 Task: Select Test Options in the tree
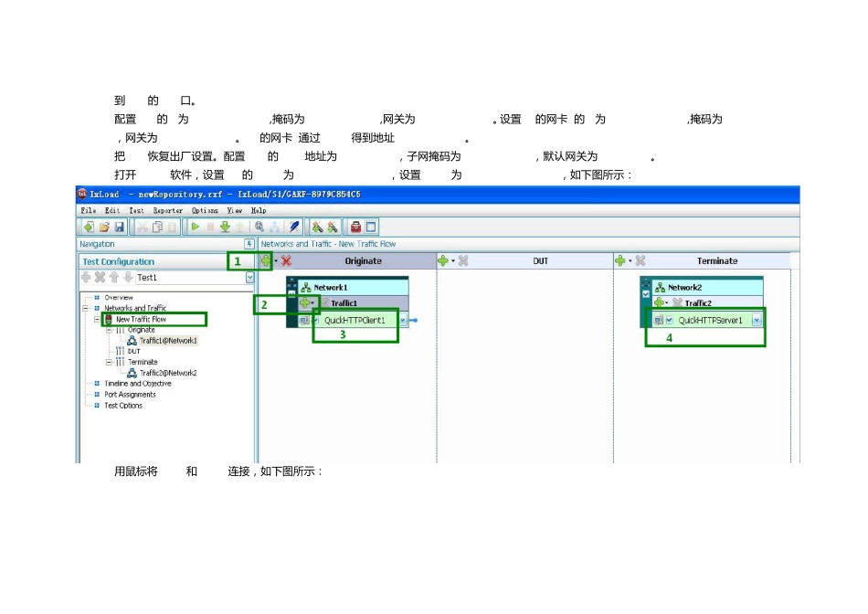123,406
